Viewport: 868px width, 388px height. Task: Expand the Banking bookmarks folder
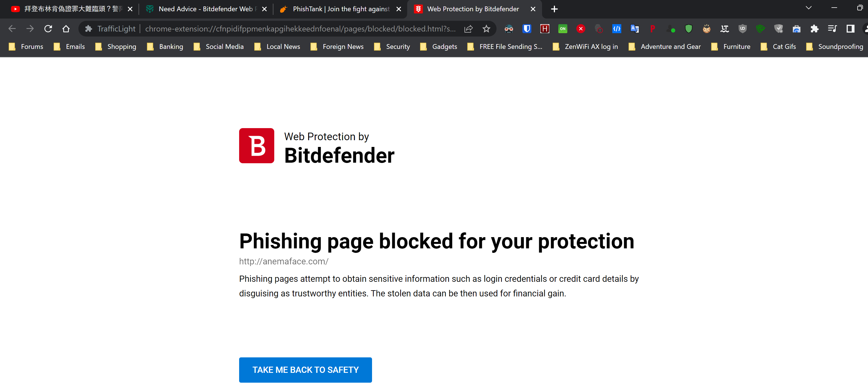(165, 46)
